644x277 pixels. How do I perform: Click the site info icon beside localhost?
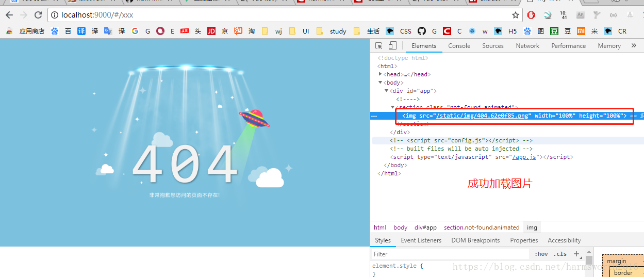(x=55, y=15)
